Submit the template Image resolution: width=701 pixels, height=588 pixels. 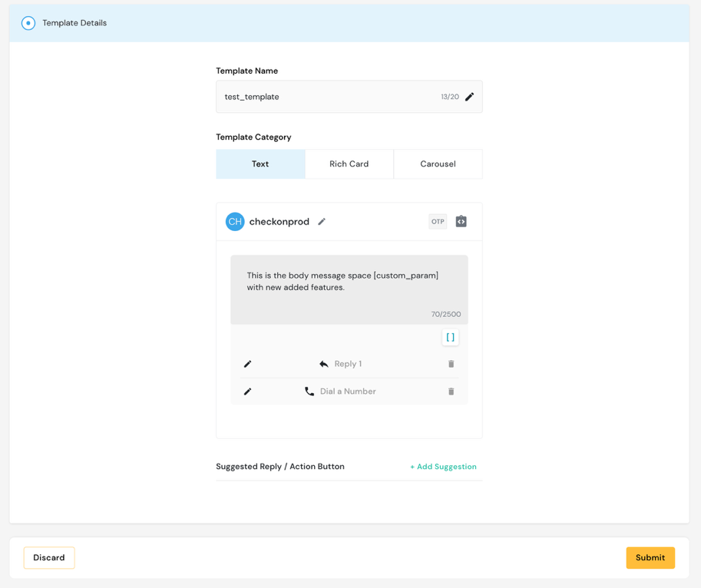[x=650, y=557]
